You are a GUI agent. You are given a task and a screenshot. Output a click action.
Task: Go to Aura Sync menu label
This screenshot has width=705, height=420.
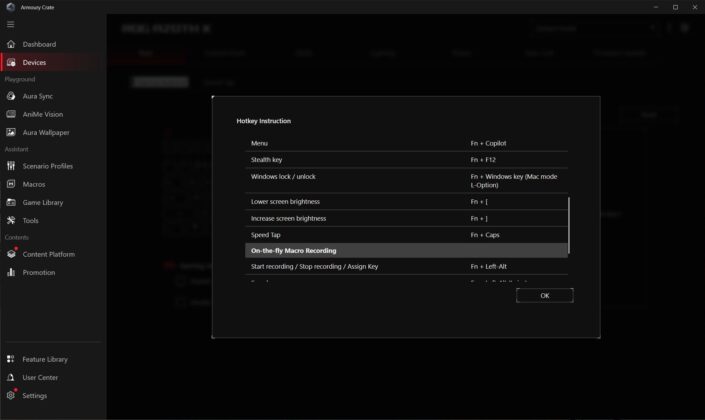(x=38, y=96)
